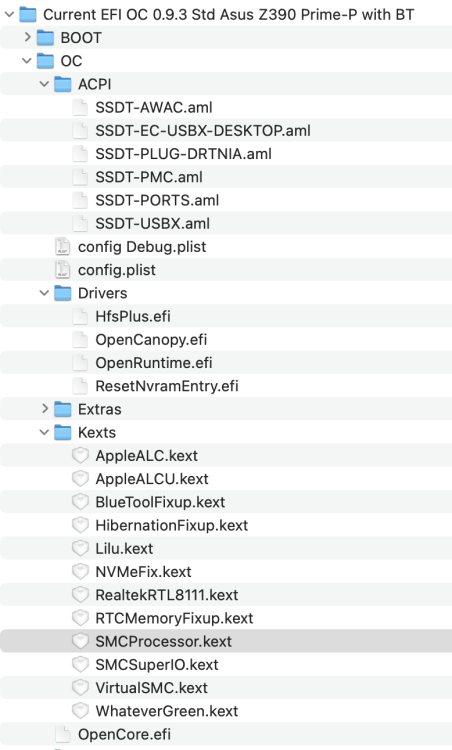Viewport: 452px width, 750px height.
Task: Select the OpenCore.efi file name
Action: pos(124,735)
